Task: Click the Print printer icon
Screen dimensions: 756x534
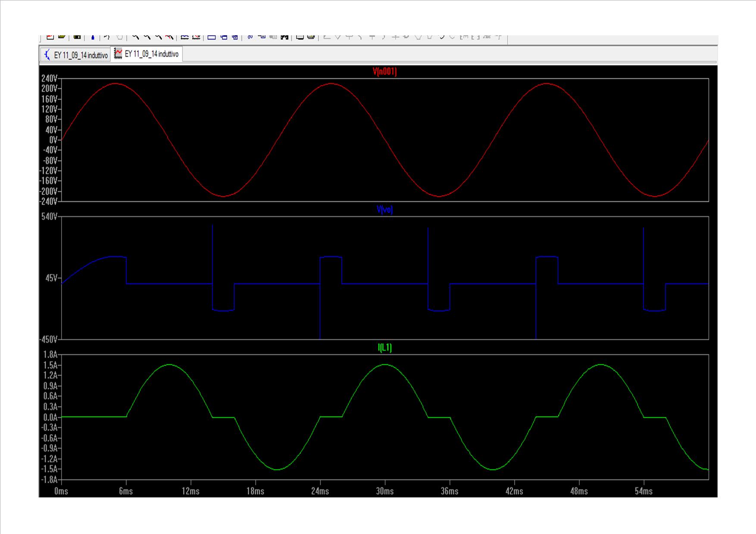Action: [311, 37]
